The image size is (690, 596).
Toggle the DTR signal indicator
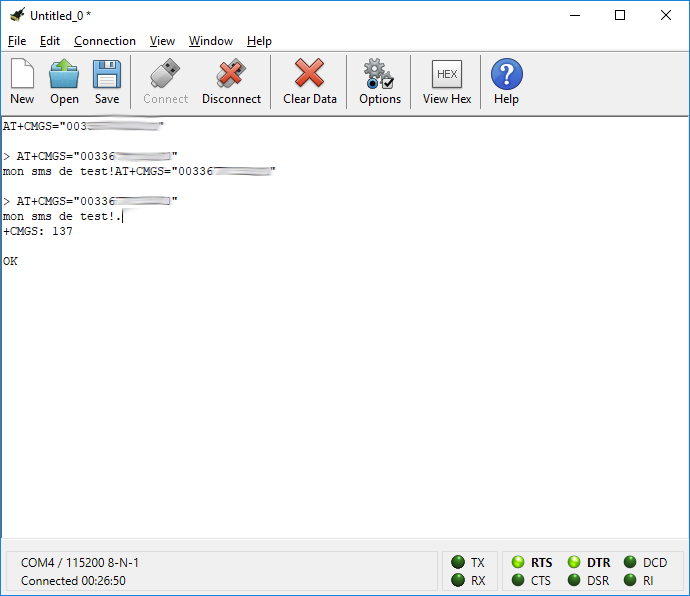pos(589,562)
